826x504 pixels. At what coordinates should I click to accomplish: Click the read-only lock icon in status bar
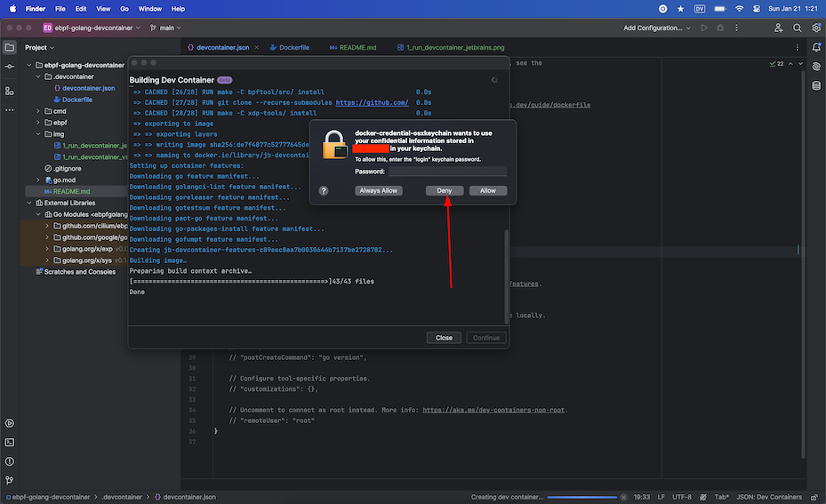coord(814,497)
